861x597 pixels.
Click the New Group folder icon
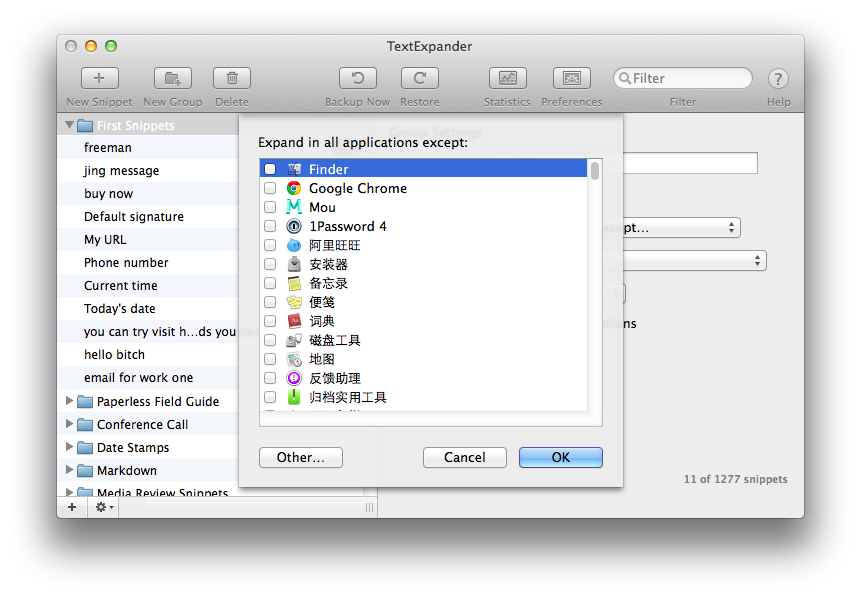click(173, 78)
